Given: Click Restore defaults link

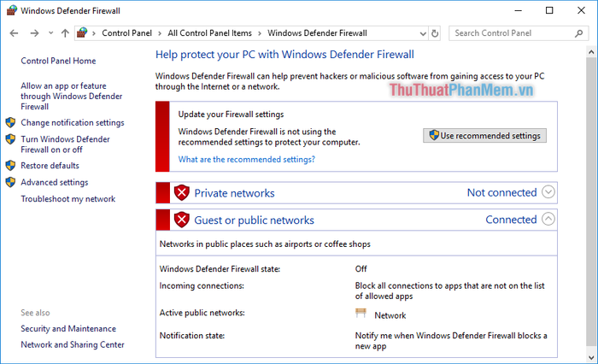Looking at the screenshot, I should point(50,166).
